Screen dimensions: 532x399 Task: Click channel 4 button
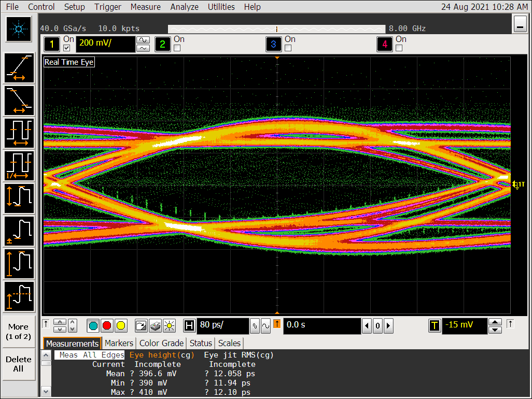pos(384,44)
